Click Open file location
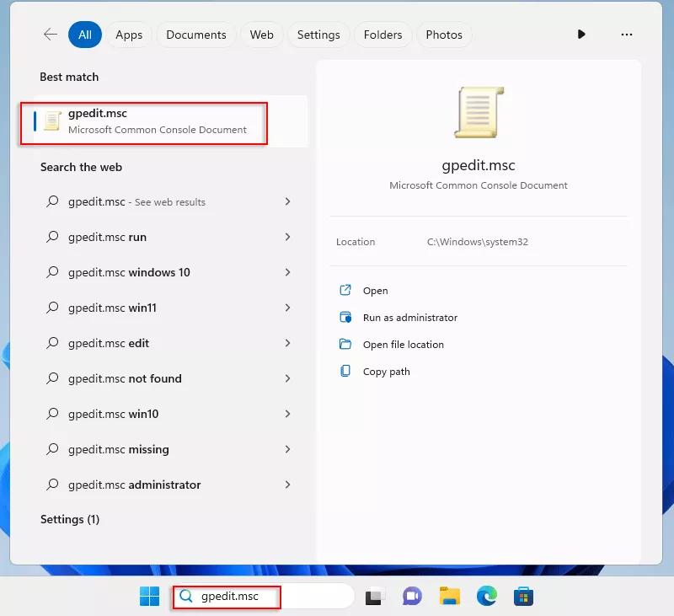The height and width of the screenshot is (616, 674). point(403,345)
